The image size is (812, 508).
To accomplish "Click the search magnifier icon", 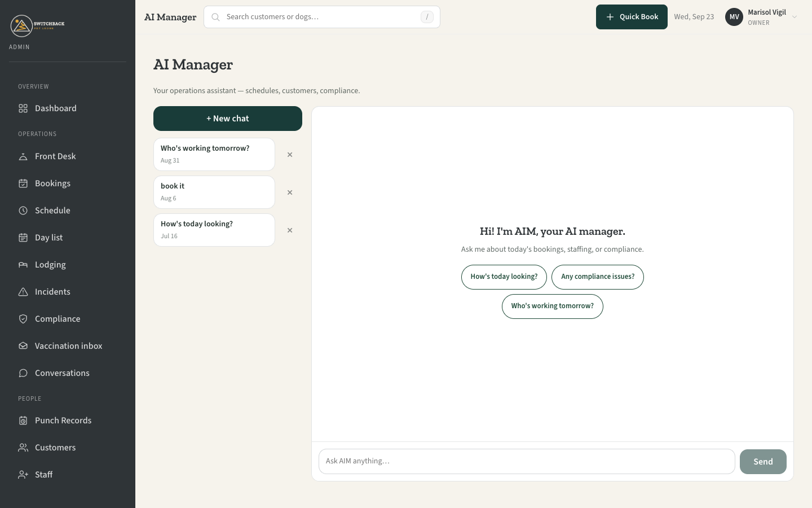I will tap(215, 17).
